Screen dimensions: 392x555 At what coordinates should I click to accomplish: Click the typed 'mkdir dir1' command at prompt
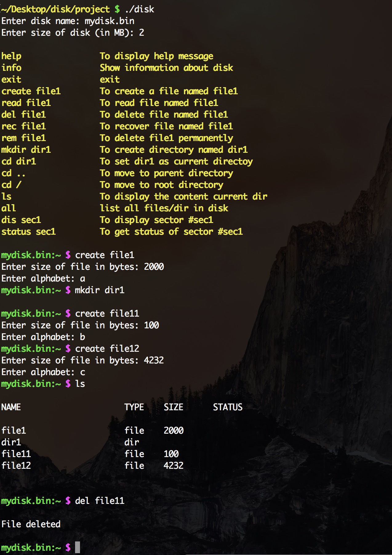pos(100,290)
